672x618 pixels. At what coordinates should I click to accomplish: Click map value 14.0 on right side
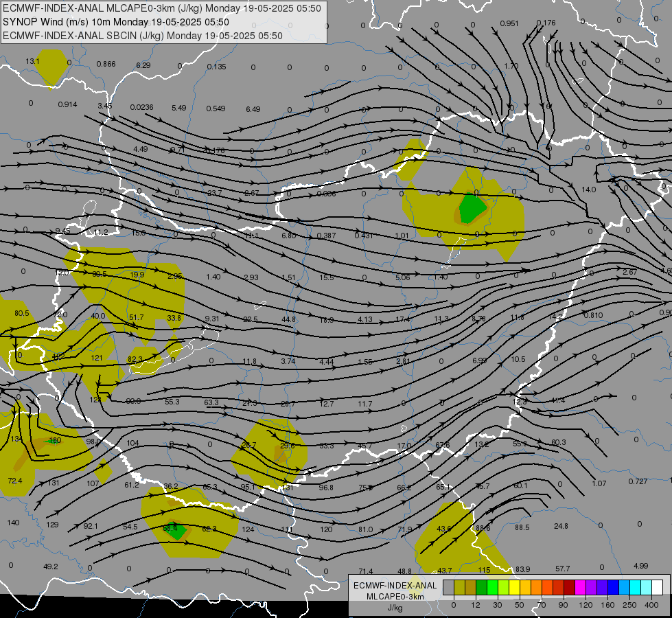pos(589,190)
